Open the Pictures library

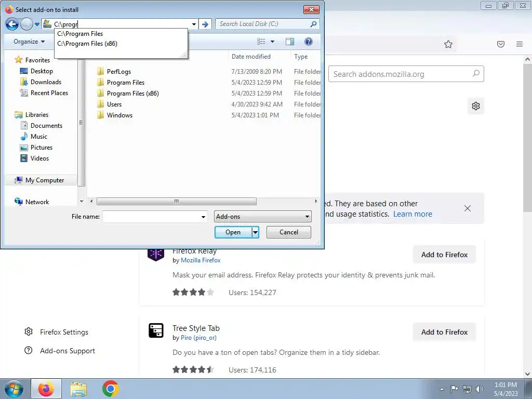pos(42,147)
